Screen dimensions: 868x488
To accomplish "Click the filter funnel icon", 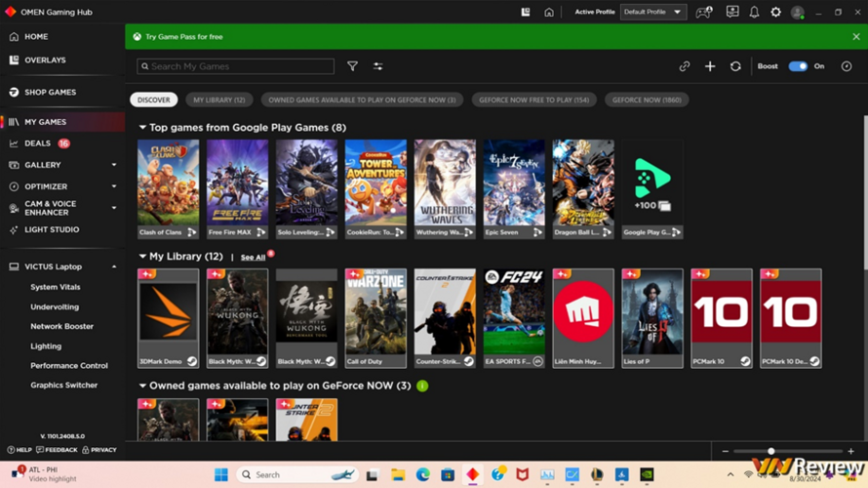I will pos(352,66).
